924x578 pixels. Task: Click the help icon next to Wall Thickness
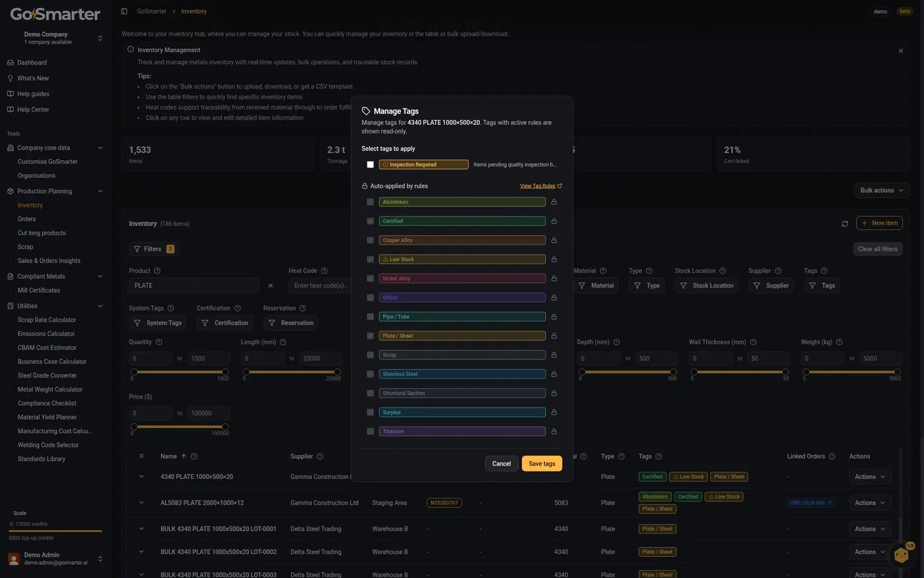[x=753, y=342]
